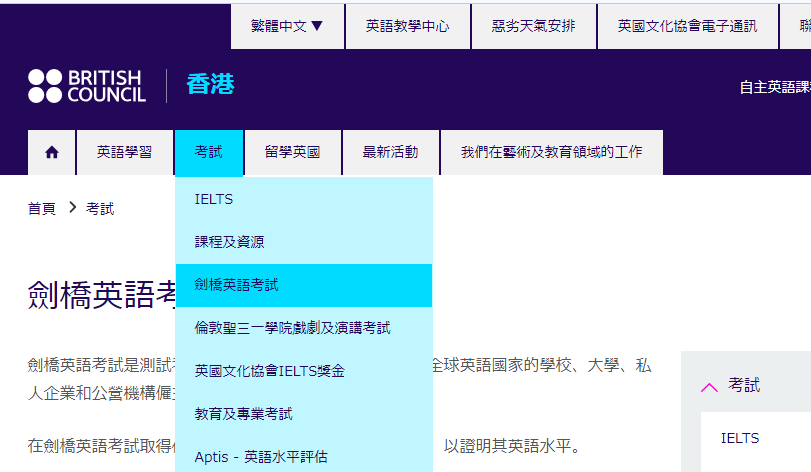Screen dimensions: 811x472
Task: Choose 劍橋英語考試 in the dropdown menu
Action: 304,285
